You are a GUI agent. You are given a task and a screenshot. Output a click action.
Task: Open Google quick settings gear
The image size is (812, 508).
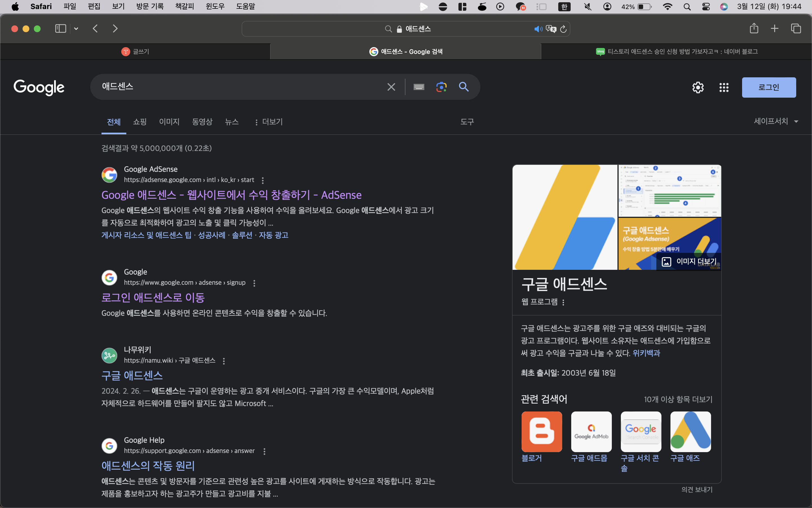coord(698,87)
